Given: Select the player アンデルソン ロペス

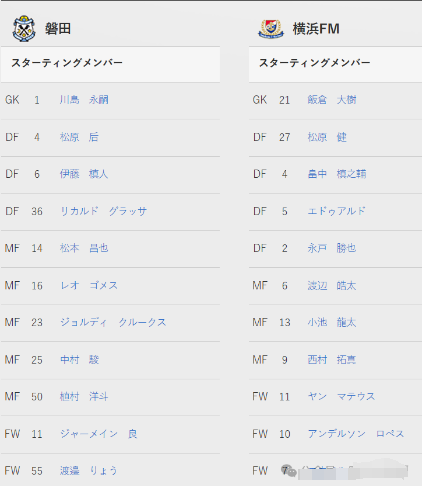Looking at the screenshot, I should [356, 434].
